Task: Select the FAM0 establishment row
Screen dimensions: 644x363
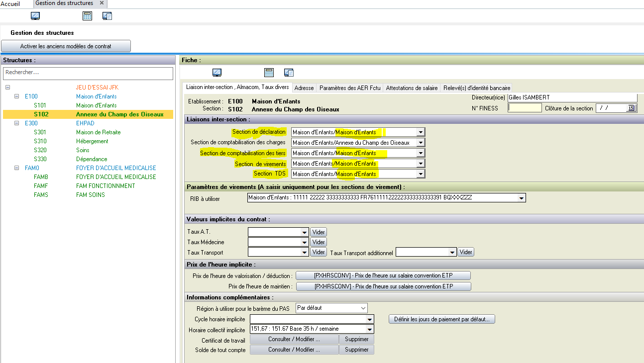Action: (x=88, y=168)
